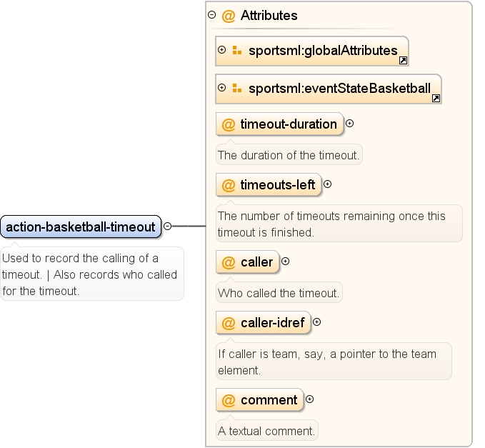
Task: Expand the caller-idref attribute details
Action: [x=316, y=322]
